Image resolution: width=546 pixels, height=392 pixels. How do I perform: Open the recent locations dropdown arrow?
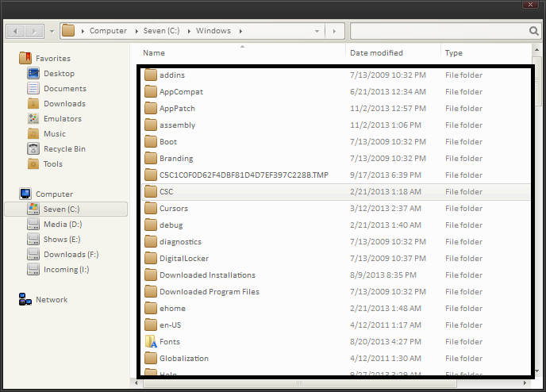tap(52, 31)
